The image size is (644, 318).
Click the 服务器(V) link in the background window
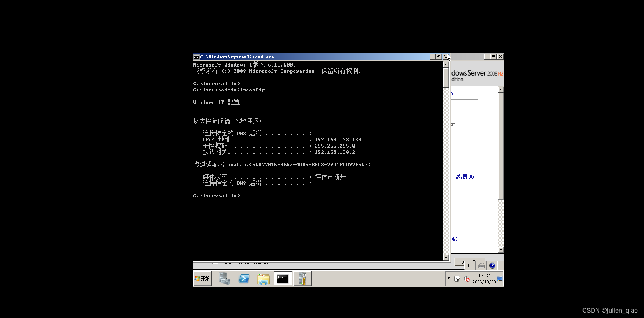[x=464, y=177]
